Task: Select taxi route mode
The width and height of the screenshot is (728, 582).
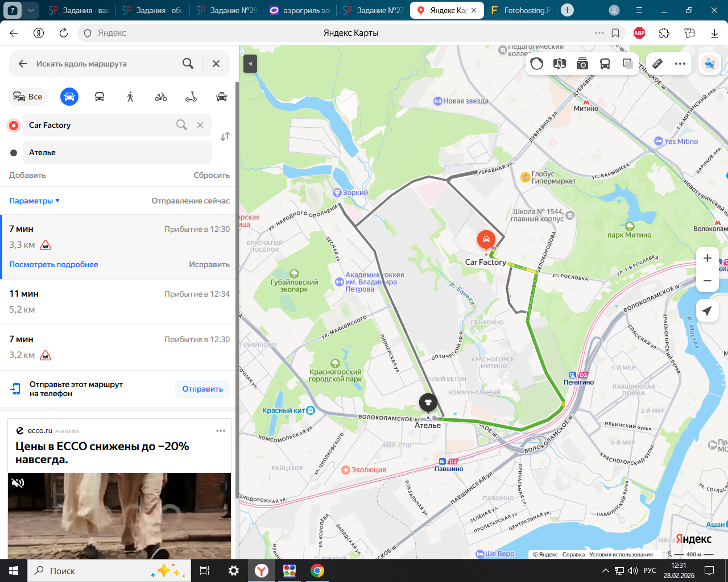Action: click(x=222, y=97)
